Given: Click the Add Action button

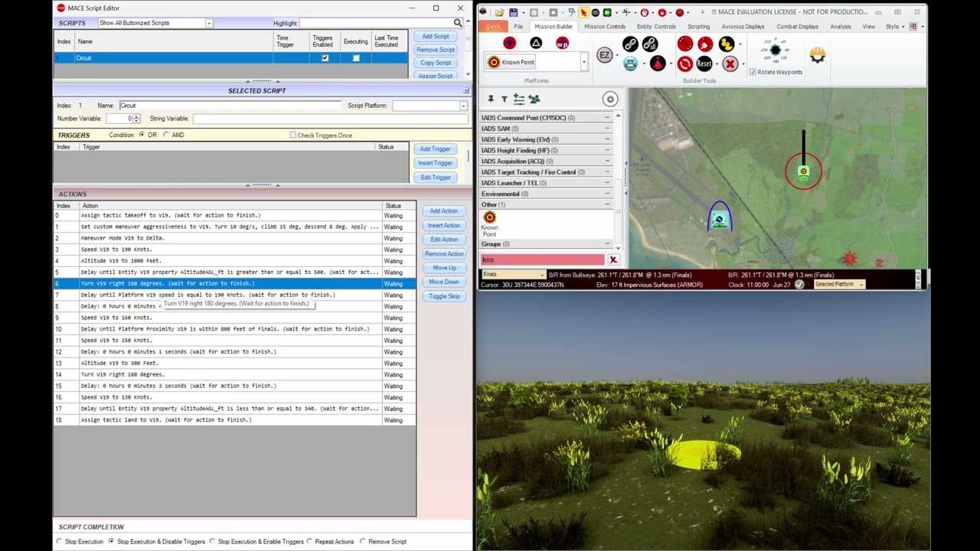Looking at the screenshot, I should 444,211.
